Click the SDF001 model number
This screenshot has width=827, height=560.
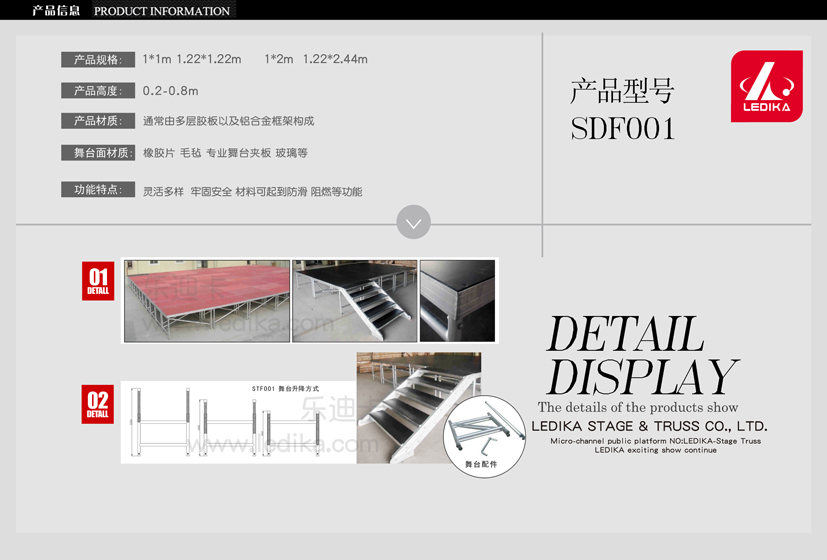pos(623,129)
